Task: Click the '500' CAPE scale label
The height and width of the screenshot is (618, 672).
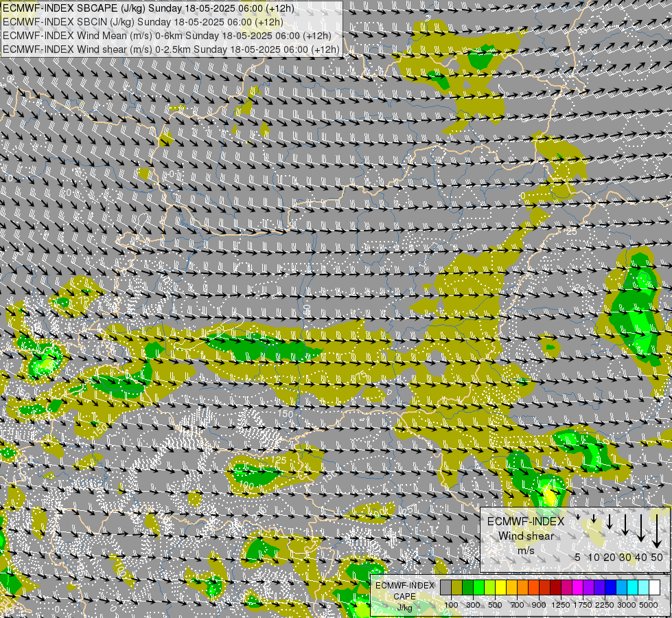Action: pyautogui.click(x=495, y=605)
